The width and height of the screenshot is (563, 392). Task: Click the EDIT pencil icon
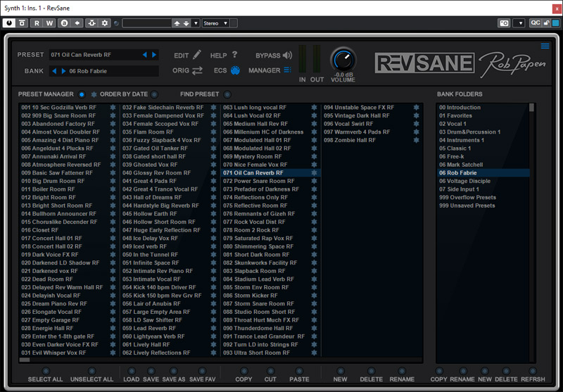click(x=197, y=55)
